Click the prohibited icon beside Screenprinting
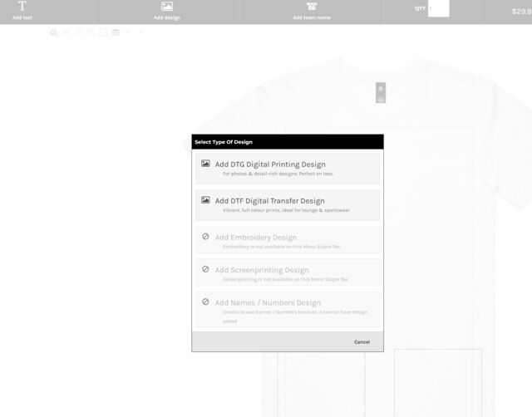 pos(205,269)
